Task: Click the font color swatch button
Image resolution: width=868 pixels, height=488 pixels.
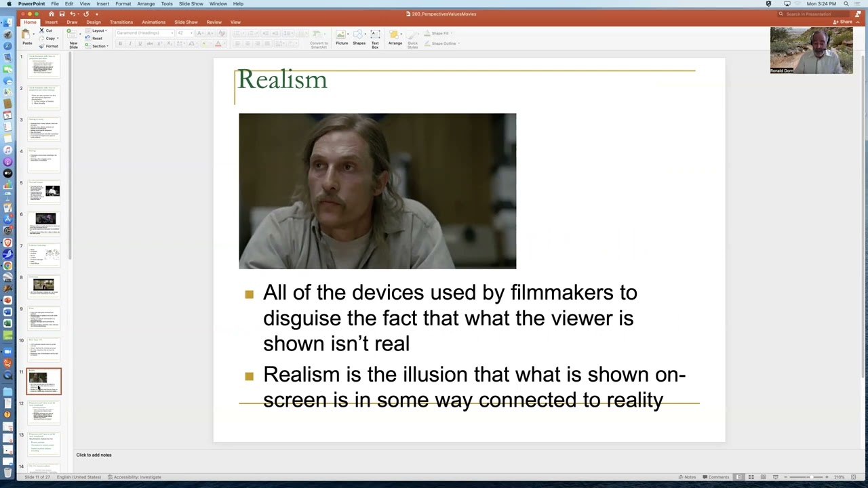Action: click(218, 43)
